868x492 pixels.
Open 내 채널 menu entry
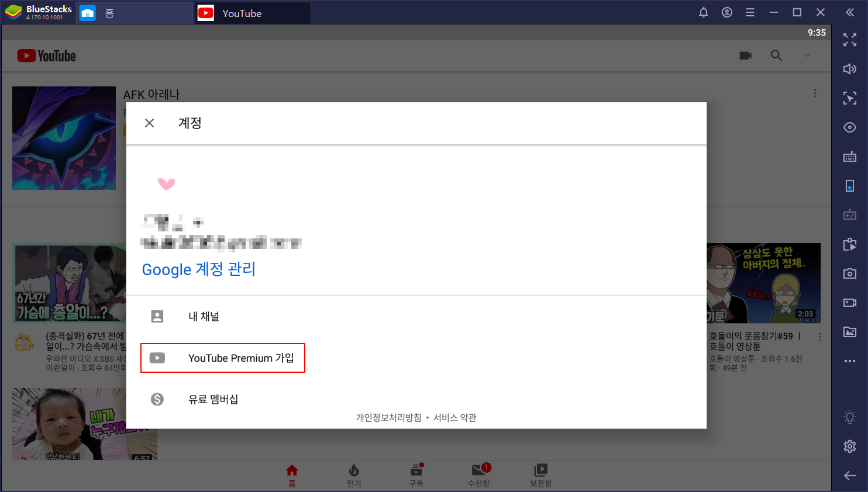pyautogui.click(x=416, y=316)
